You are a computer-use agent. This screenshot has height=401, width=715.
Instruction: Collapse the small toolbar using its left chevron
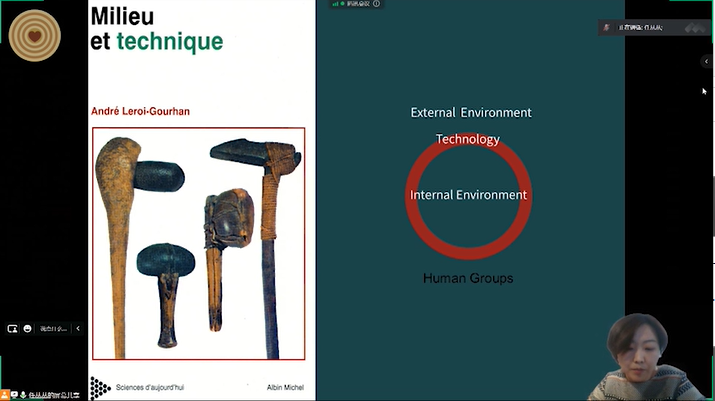click(x=78, y=328)
